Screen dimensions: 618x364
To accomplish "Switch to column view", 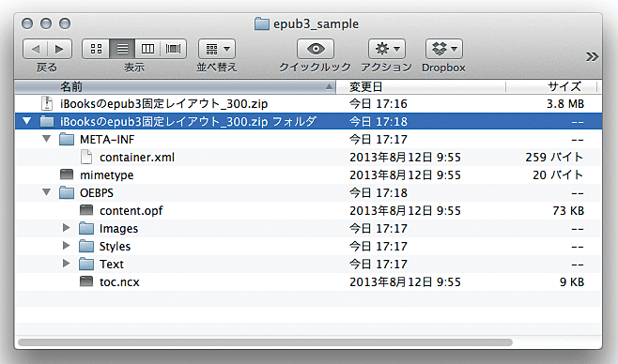I will point(147,49).
